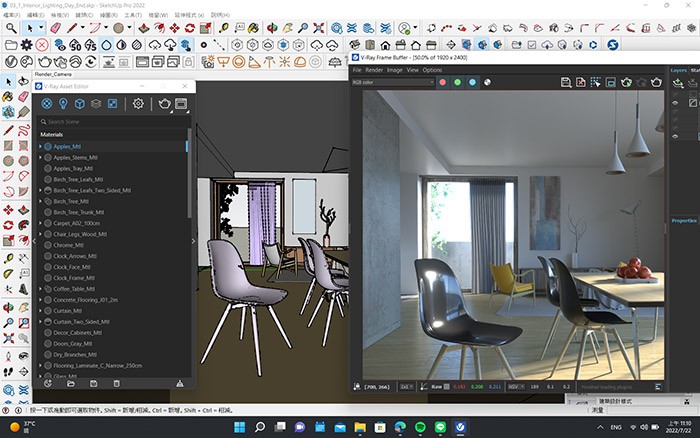Toggle the red channel in Frame Buffer
This screenshot has width=700, height=438.
[x=443, y=82]
